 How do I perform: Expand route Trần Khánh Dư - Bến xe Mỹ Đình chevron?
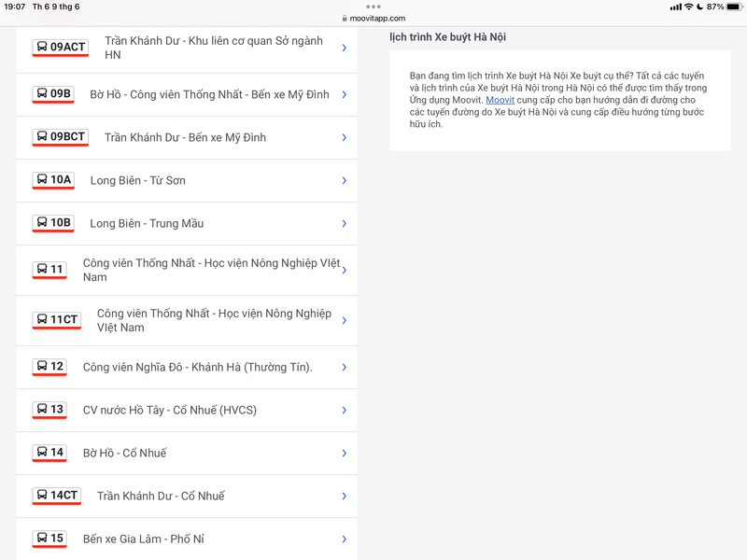click(x=344, y=137)
